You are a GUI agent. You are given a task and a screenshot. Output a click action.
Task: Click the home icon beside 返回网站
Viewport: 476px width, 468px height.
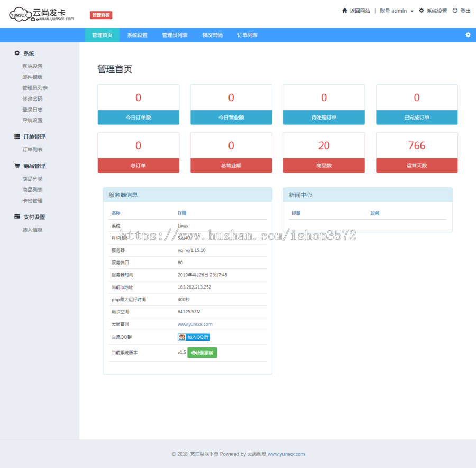pos(344,11)
